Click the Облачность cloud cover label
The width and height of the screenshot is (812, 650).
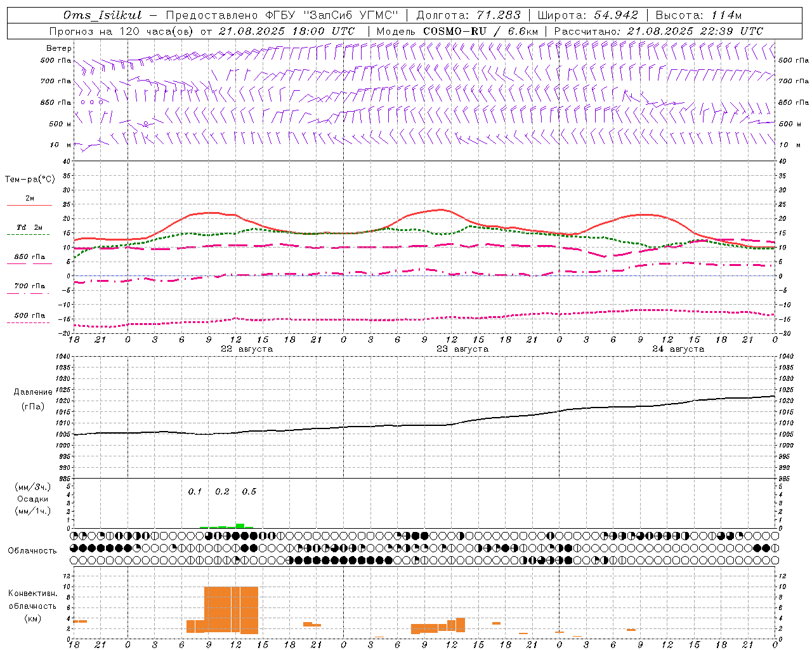pyautogui.click(x=32, y=551)
